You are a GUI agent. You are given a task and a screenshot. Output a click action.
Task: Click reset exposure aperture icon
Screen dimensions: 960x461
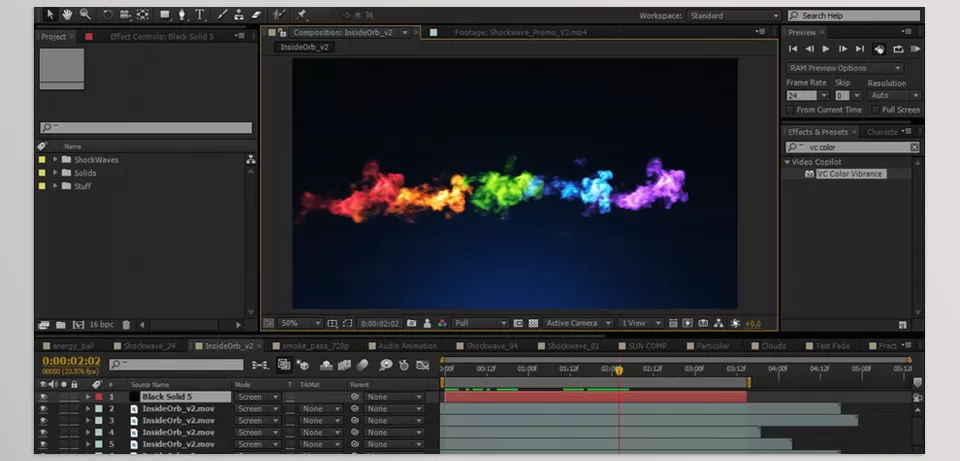click(734, 323)
